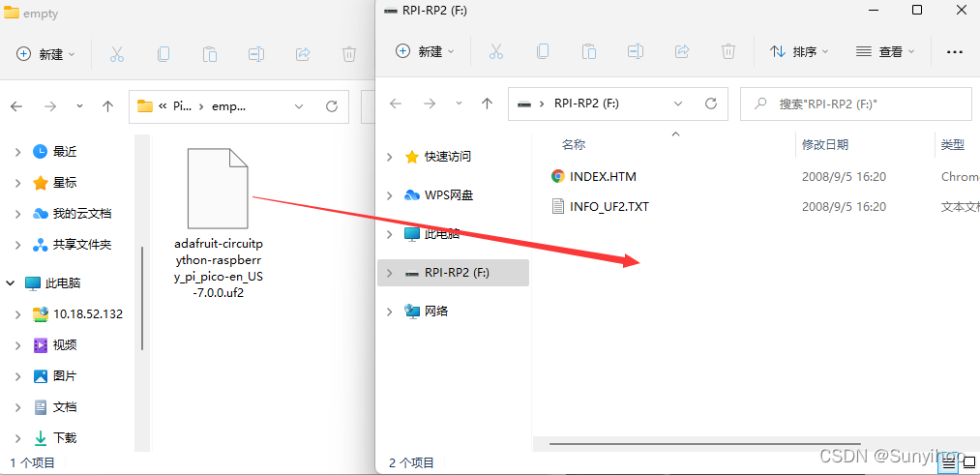This screenshot has height=475, width=980.
Task: Click Cut icon in RPI-RP2 window toolbar
Action: pyautogui.click(x=496, y=52)
